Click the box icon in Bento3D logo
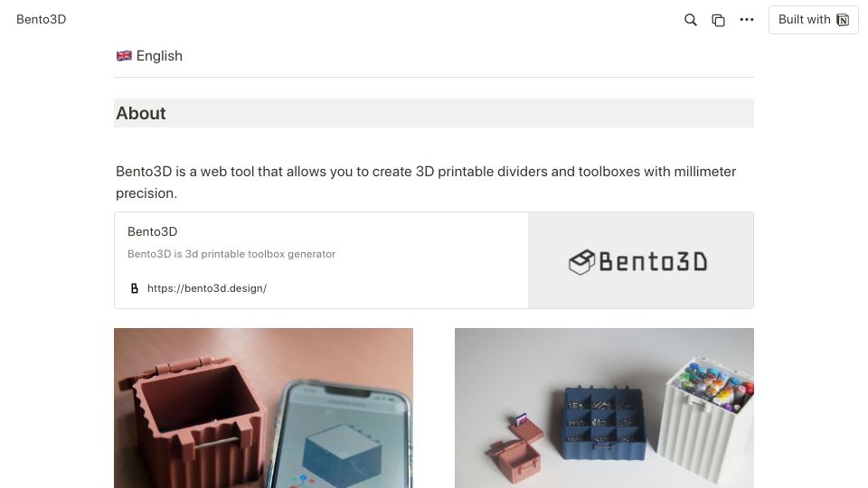 581,262
